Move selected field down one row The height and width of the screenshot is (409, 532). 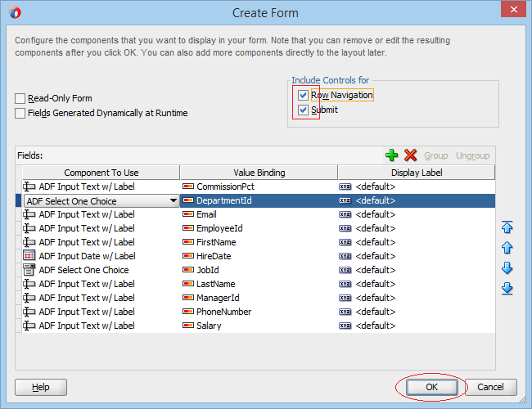pyautogui.click(x=507, y=268)
